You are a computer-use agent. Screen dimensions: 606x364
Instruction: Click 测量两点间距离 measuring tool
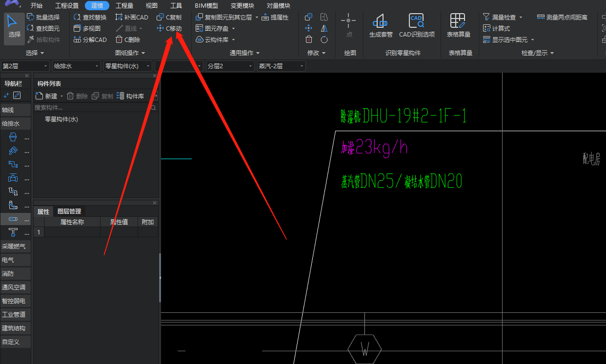[562, 17]
